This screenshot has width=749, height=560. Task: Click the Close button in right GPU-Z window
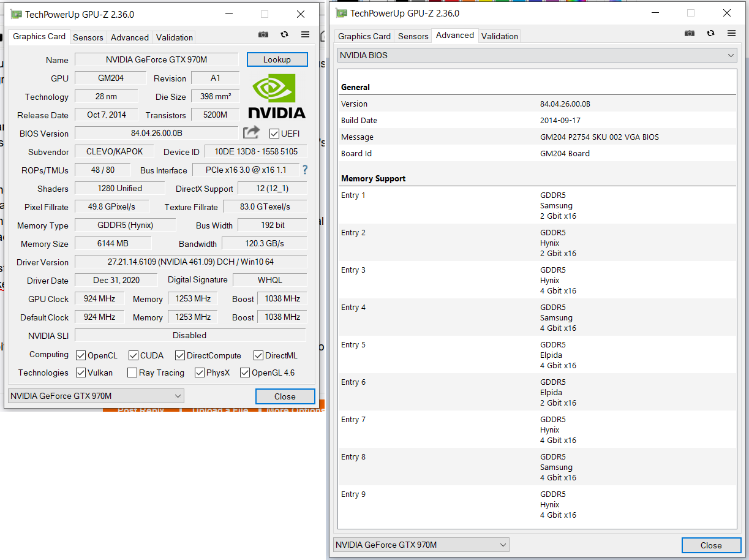711,545
